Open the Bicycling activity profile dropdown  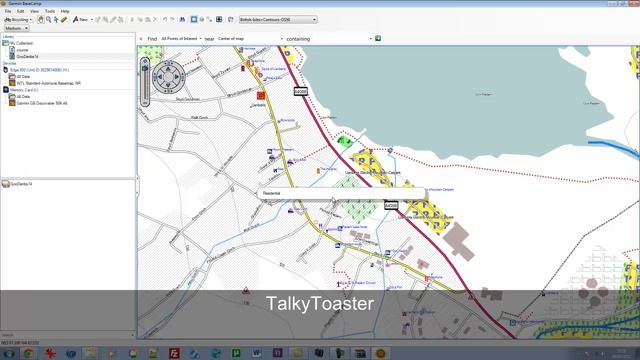[18, 20]
